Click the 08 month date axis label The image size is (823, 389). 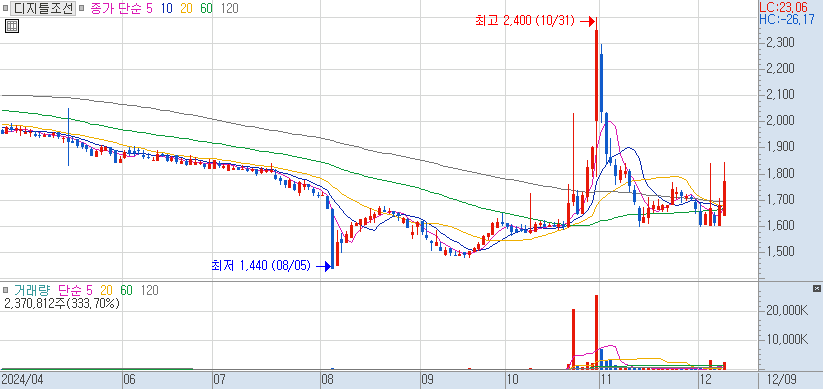point(328,379)
